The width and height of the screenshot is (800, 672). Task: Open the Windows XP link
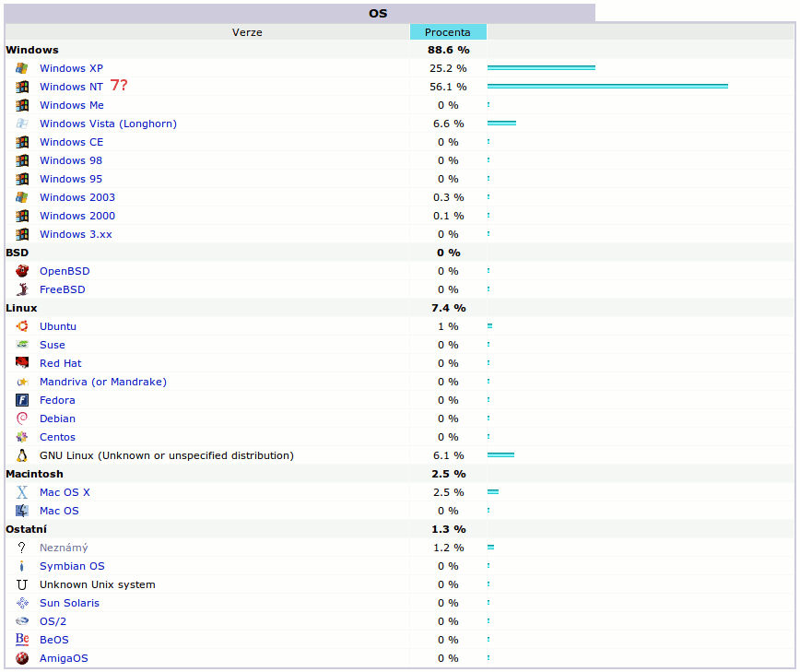pyautogui.click(x=72, y=68)
